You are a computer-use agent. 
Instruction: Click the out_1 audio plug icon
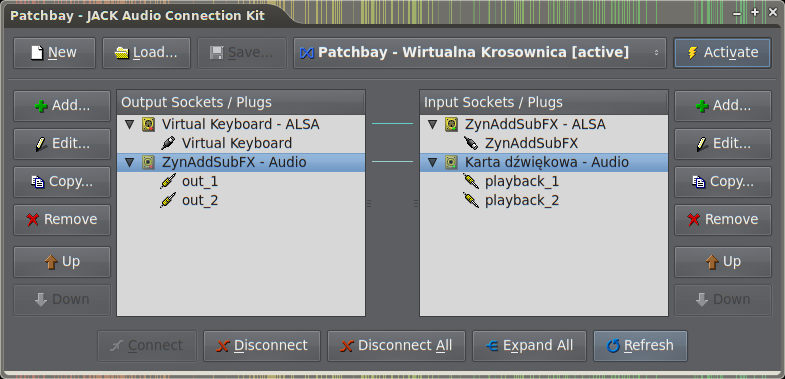(x=168, y=181)
